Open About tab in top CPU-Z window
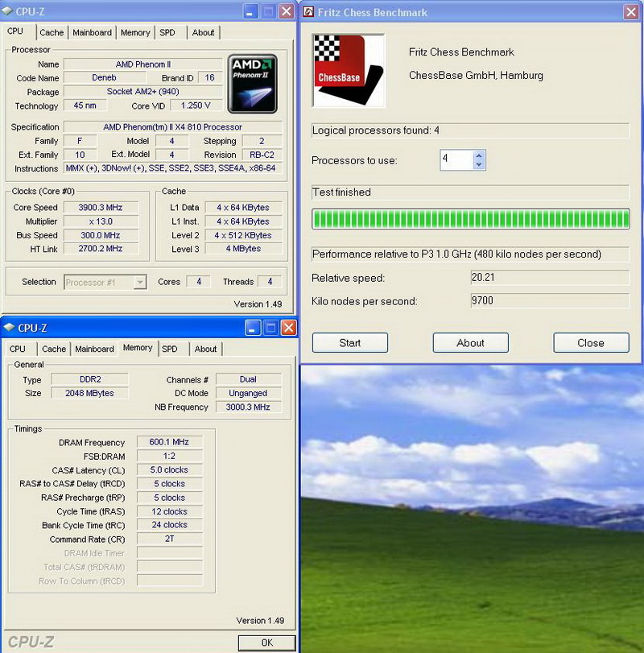Screen dimensions: 644x653 (x=203, y=32)
